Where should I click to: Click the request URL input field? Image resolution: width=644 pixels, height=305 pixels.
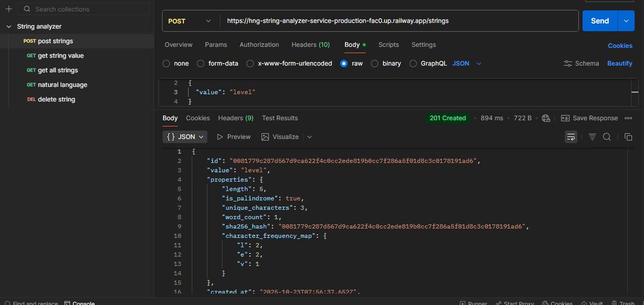(x=399, y=21)
